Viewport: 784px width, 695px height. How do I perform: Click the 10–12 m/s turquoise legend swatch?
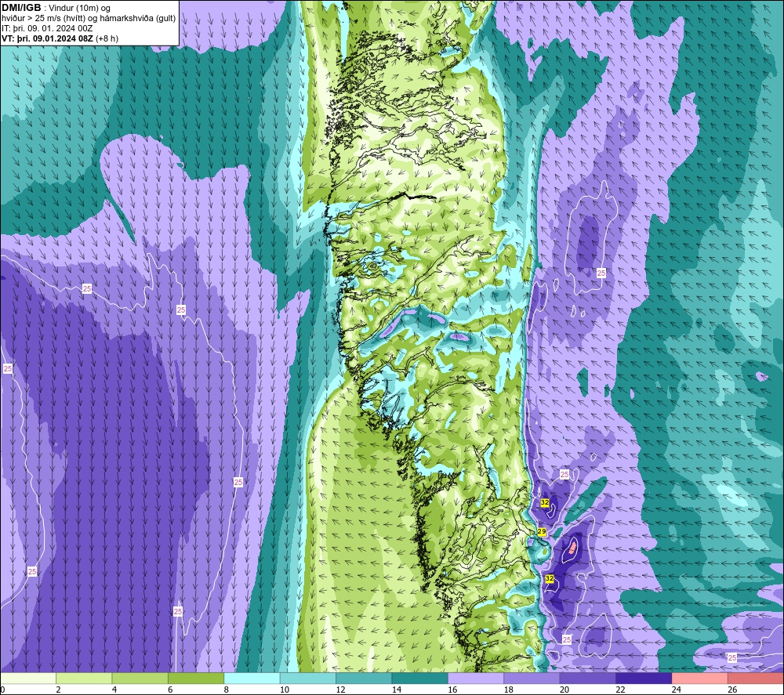tap(308, 678)
